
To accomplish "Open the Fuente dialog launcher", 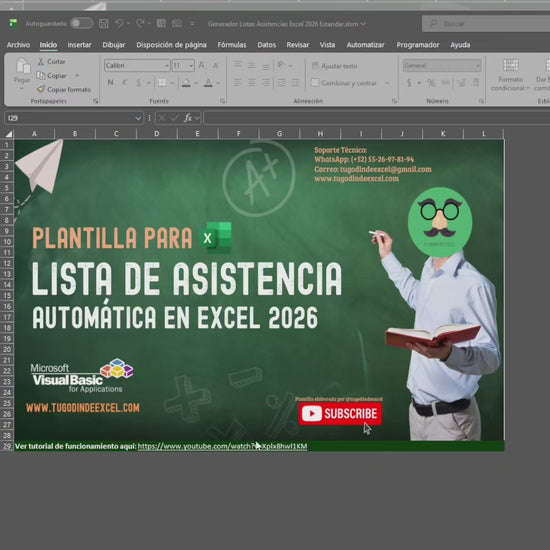I will 222,101.
